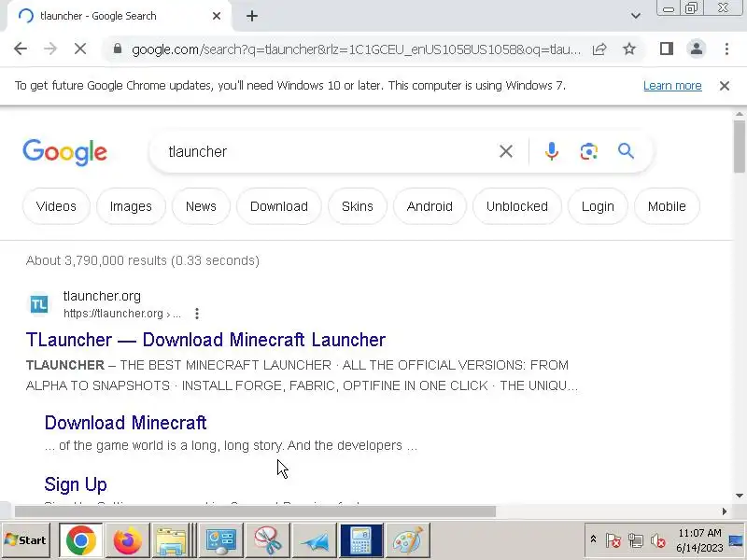Open the Chrome profile avatar

696,49
